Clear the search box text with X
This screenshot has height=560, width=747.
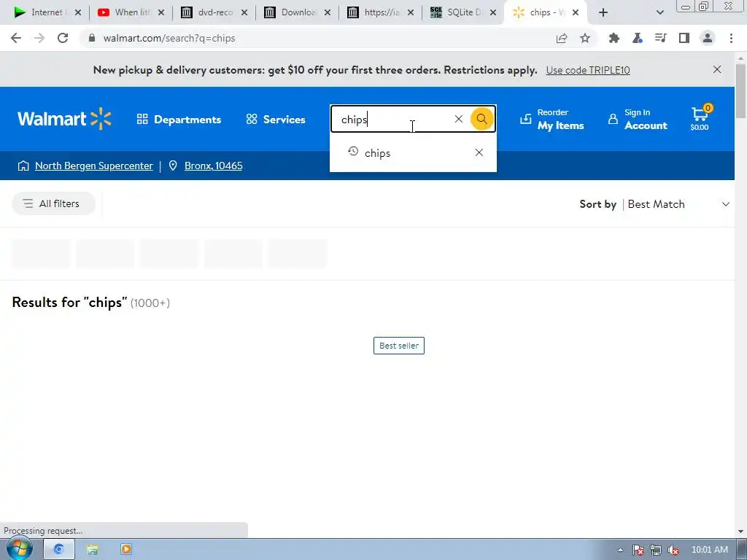pos(458,119)
